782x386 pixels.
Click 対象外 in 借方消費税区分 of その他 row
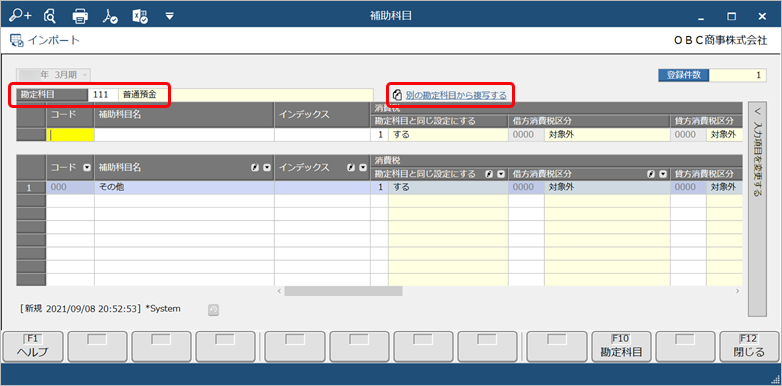(x=607, y=188)
